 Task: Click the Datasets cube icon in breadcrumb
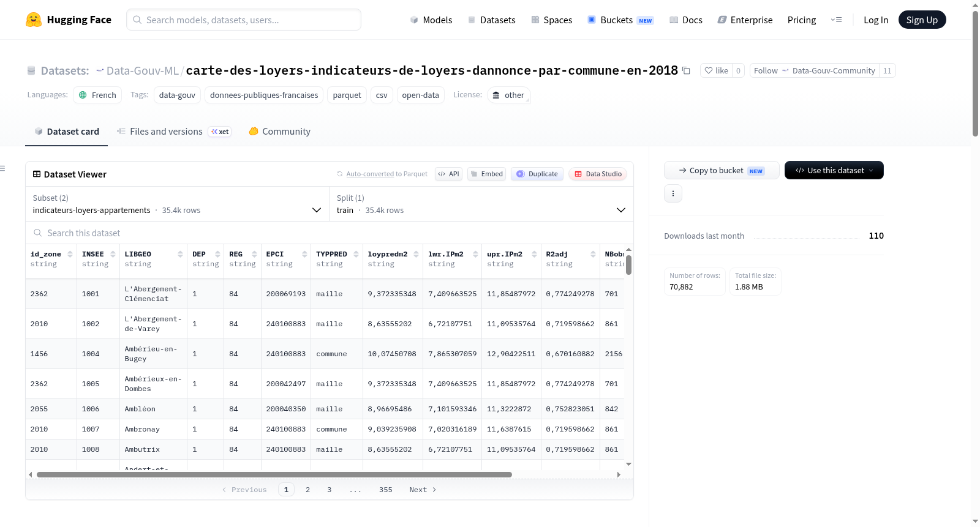(31, 70)
